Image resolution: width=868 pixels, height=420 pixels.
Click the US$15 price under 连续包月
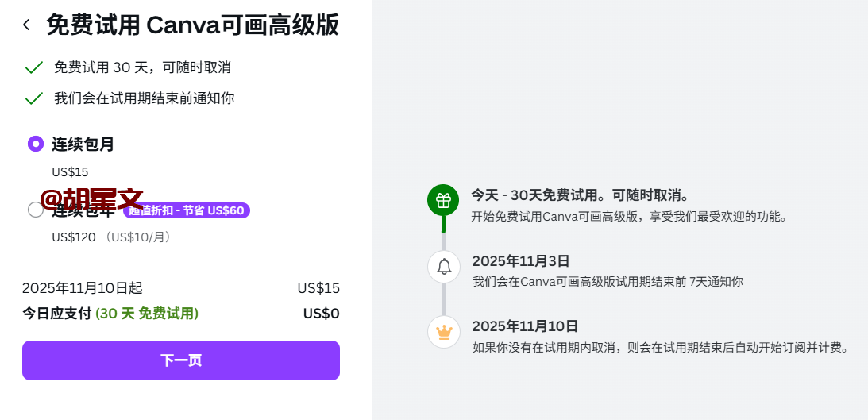click(70, 171)
